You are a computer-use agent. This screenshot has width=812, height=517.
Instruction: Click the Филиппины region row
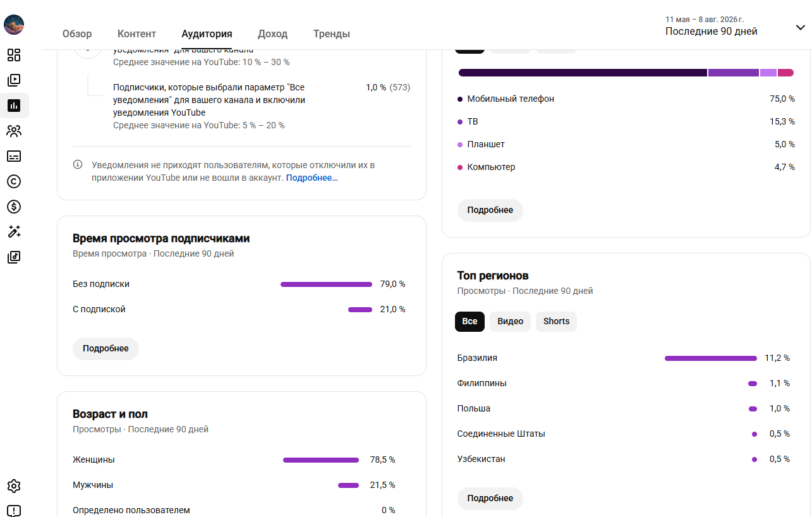coord(624,383)
